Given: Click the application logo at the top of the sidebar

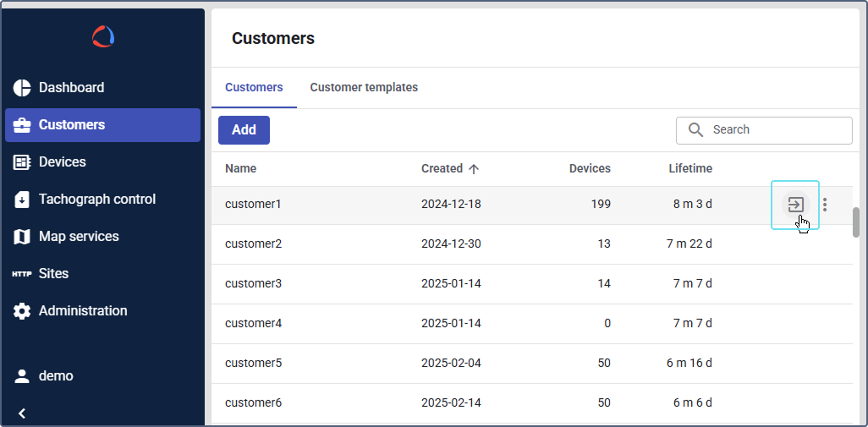Looking at the screenshot, I should pyautogui.click(x=103, y=36).
